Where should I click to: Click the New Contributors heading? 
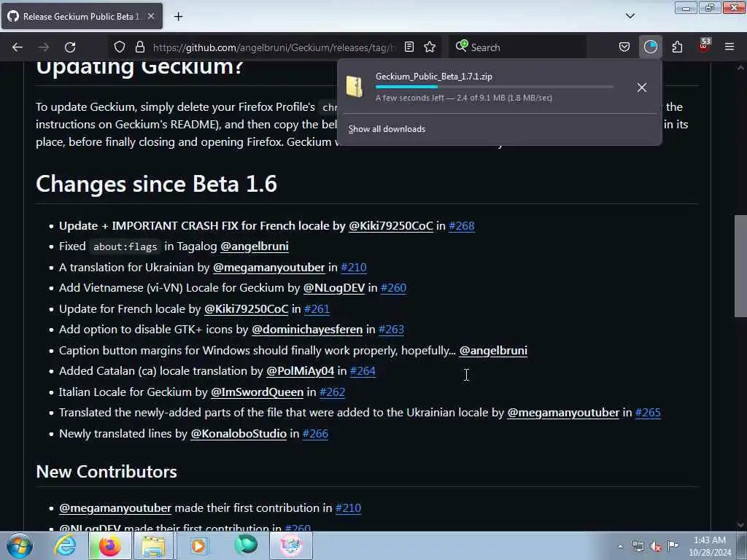107,472
